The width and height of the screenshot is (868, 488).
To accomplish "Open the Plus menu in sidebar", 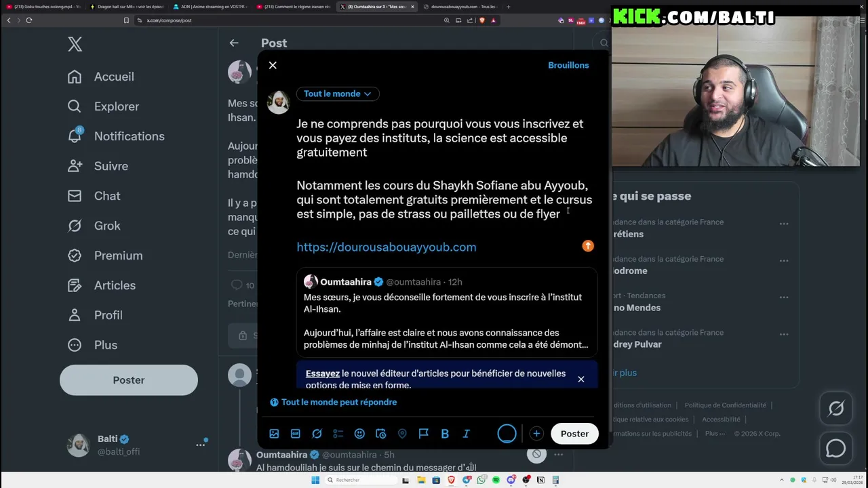I will pos(92,345).
